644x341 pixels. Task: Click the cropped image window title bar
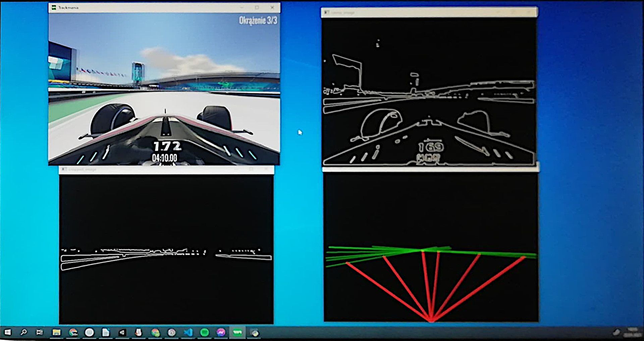(x=151, y=169)
